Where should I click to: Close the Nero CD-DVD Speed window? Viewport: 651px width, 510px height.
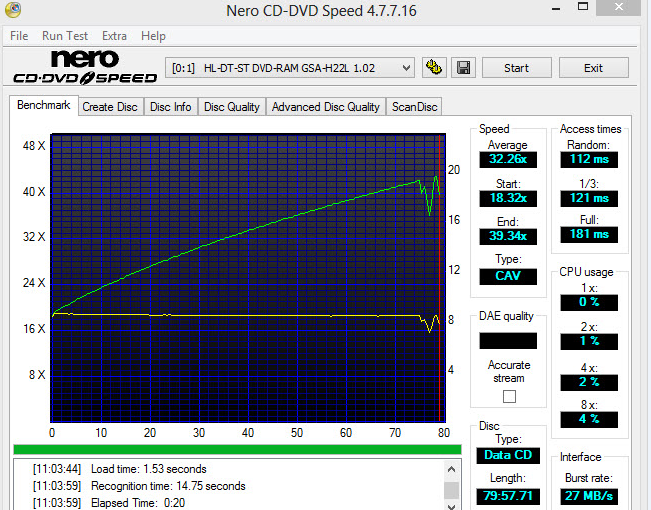click(x=619, y=7)
